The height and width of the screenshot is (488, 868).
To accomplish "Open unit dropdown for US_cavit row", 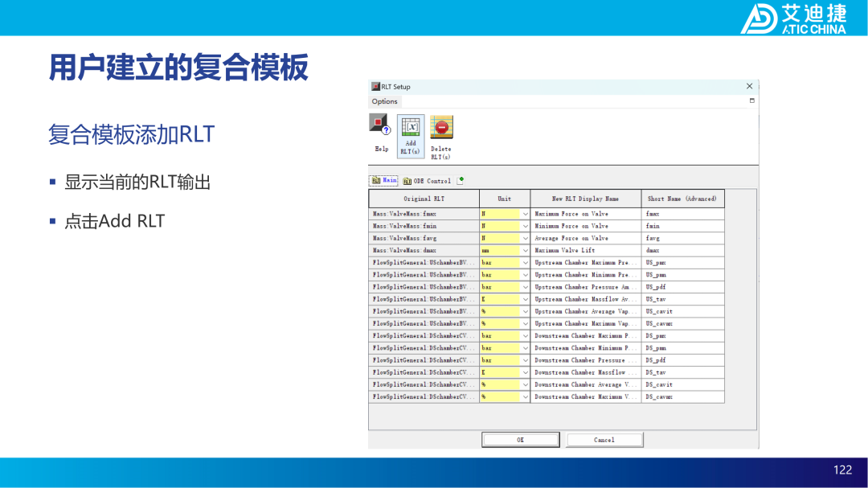I will (525, 311).
